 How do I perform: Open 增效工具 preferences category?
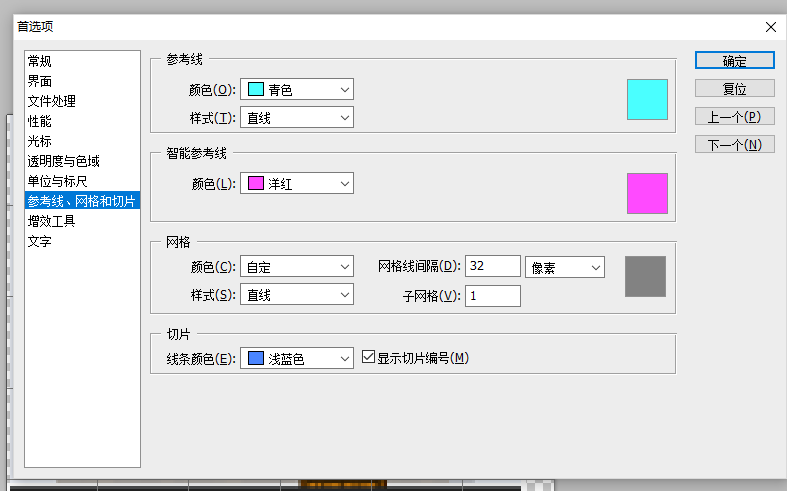[x=82, y=221]
